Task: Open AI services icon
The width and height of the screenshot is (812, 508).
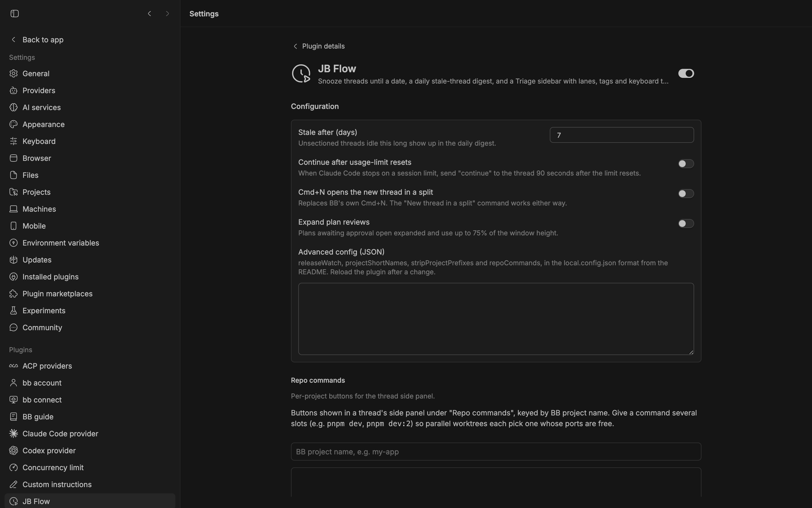Action: tap(14, 108)
